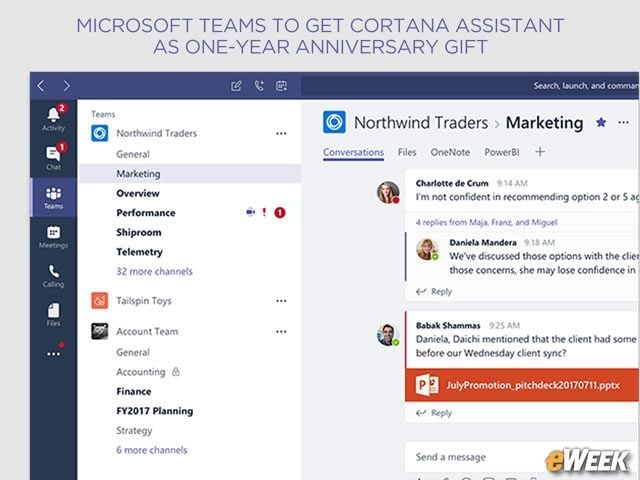This screenshot has width=640, height=480.
Task: Click the phone call icon in top bar
Action: point(259,86)
